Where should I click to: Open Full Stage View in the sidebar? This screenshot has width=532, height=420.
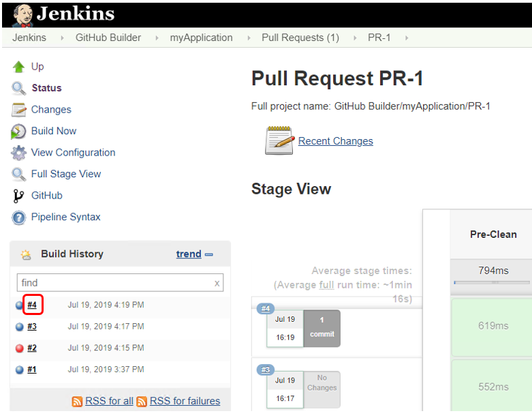[65, 174]
